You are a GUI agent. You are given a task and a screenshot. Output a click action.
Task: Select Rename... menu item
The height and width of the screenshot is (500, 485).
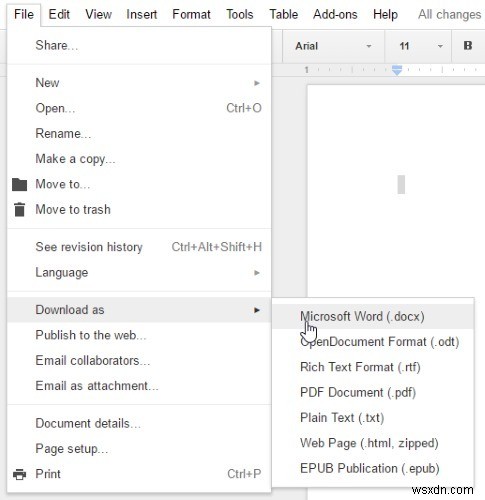pos(139,133)
